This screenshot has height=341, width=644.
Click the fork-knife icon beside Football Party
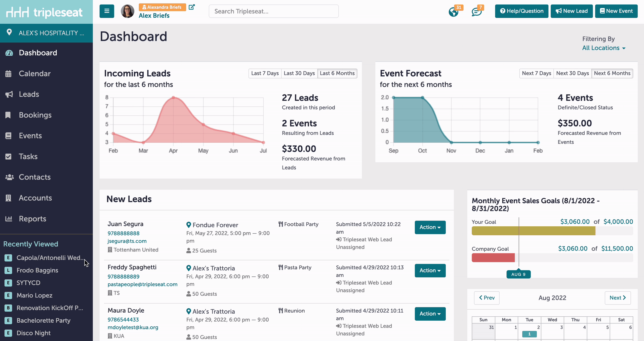point(281,224)
